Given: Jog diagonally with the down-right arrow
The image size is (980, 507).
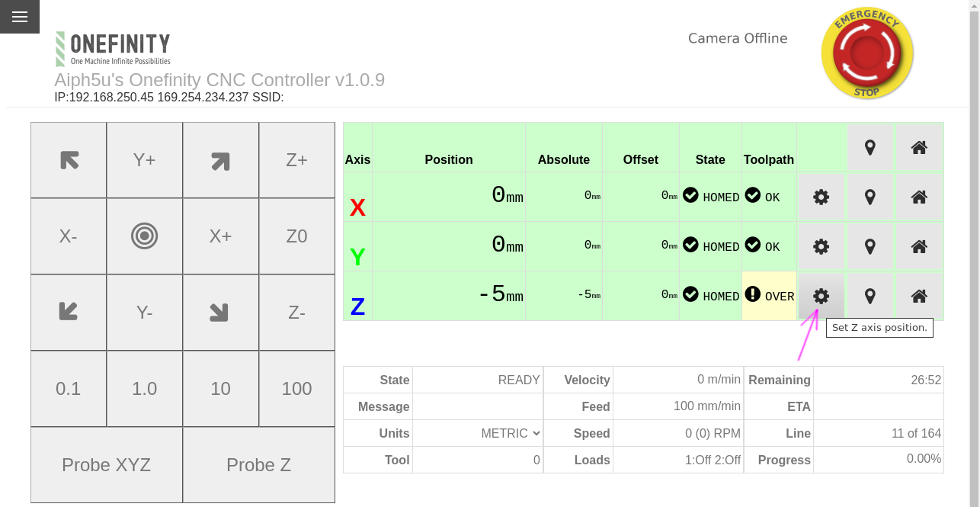Looking at the screenshot, I should [x=221, y=313].
